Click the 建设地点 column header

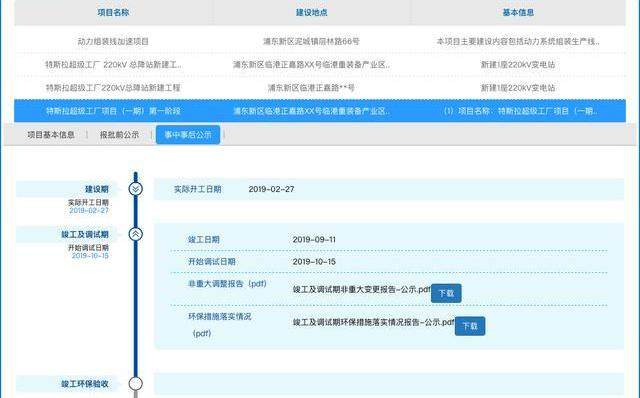point(311,13)
